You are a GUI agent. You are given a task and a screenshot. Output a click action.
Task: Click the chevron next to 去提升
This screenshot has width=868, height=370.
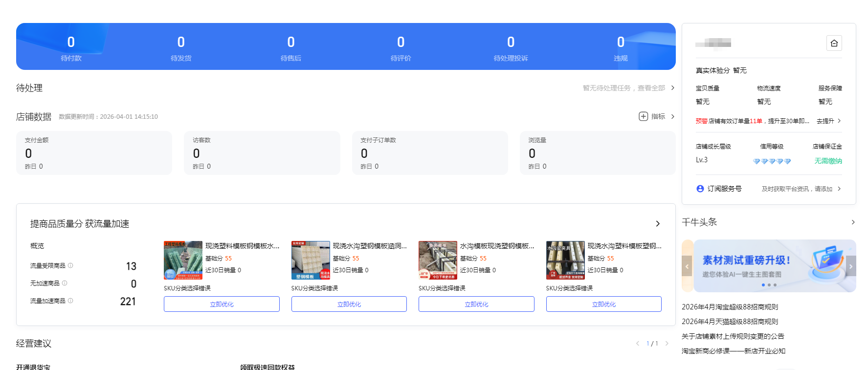[x=839, y=121]
